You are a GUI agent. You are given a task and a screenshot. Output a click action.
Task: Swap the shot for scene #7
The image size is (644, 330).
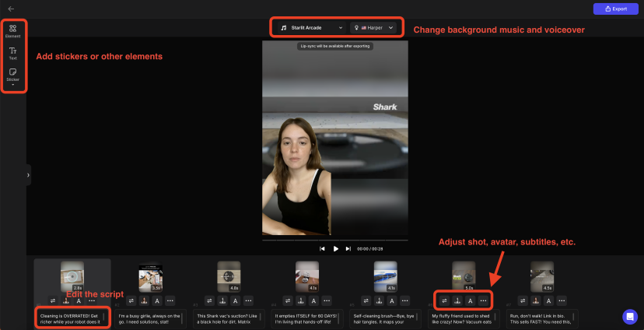(x=523, y=301)
